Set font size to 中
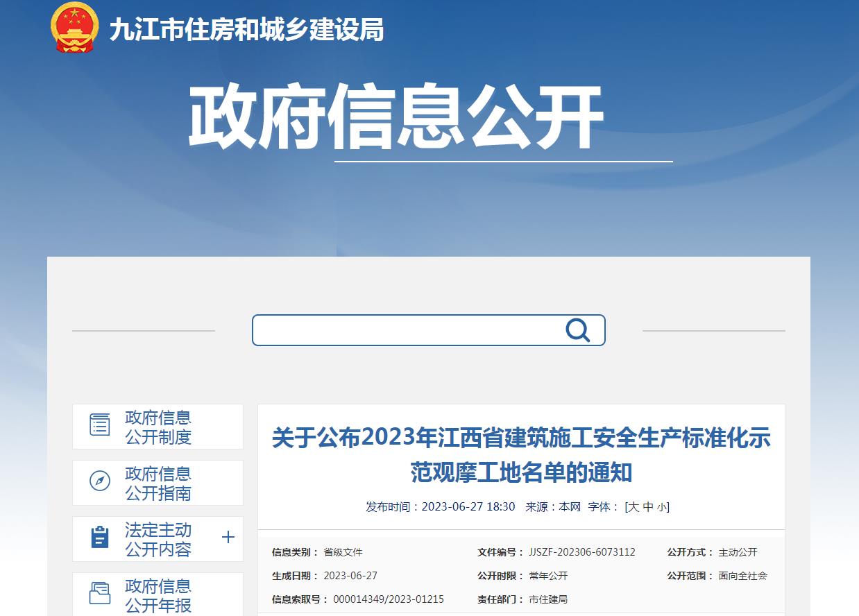Viewport: 859px width, 616px height. [648, 507]
